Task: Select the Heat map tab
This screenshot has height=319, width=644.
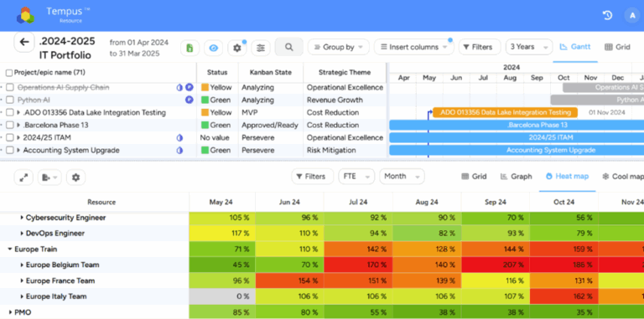Action: coord(567,177)
